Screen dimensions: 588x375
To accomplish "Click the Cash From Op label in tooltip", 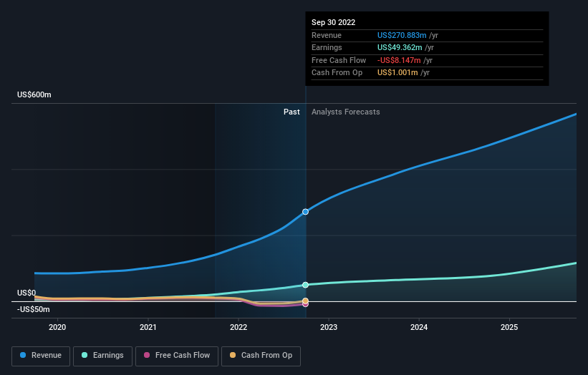I will (337, 73).
